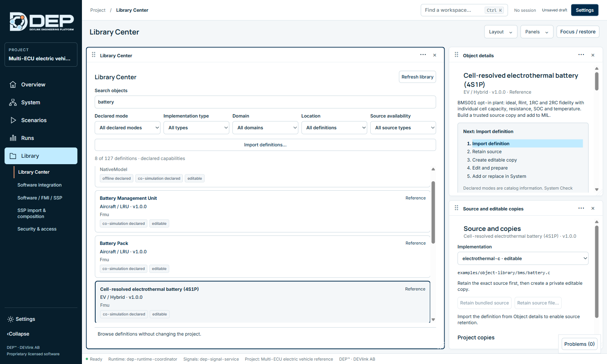Open Security & access page
This screenshot has width=607, height=364.
(37, 229)
